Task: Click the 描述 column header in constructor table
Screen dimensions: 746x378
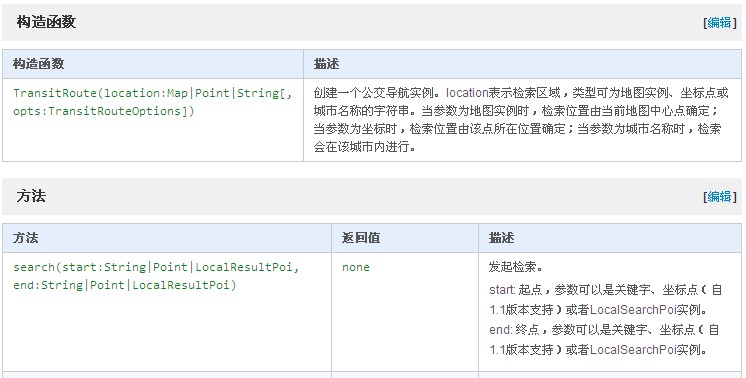Action: click(326, 64)
